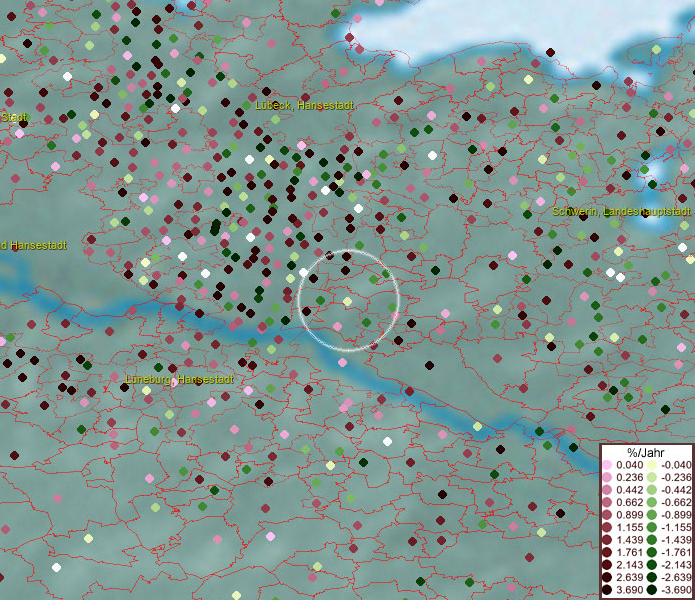Screen dimensions: 695x600
Task: Select the 0.040 pink legend swatch
Action: pyautogui.click(x=607, y=465)
